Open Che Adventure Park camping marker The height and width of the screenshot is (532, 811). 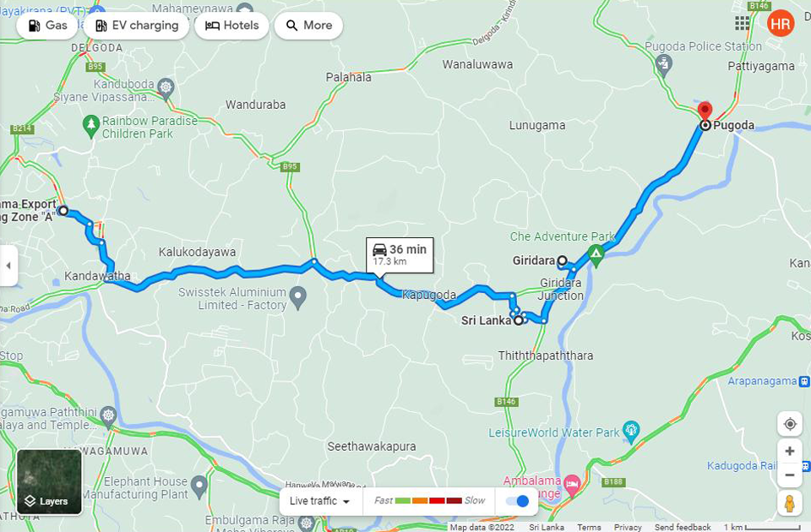[596, 255]
